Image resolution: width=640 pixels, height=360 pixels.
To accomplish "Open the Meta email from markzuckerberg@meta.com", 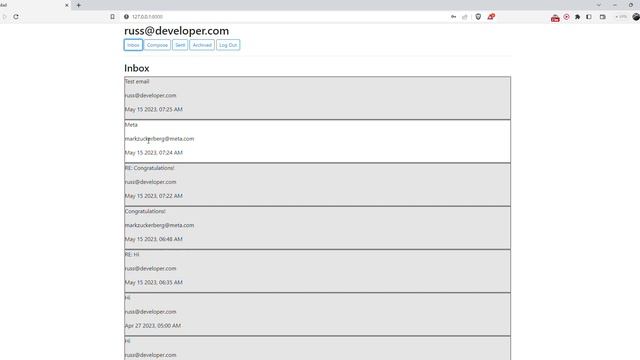I will tap(317, 141).
